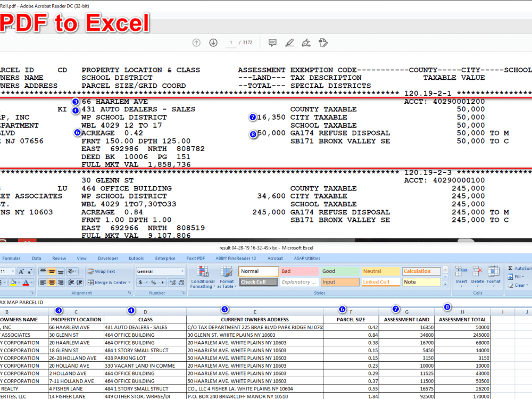Open Fill dropdown in Editing group
The height and width of the screenshot is (399, 532).
(517, 277)
